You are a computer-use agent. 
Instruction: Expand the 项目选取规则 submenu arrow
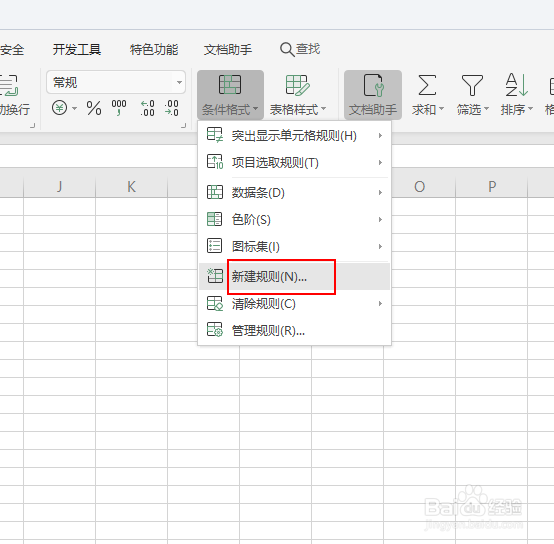(x=380, y=162)
